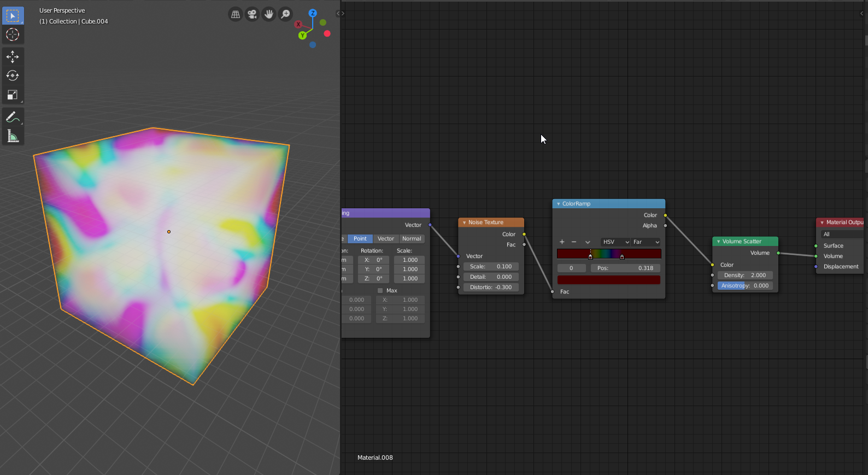Toggle node editor sidebar arrow at far right
868x475 pixels.
[x=862, y=13]
